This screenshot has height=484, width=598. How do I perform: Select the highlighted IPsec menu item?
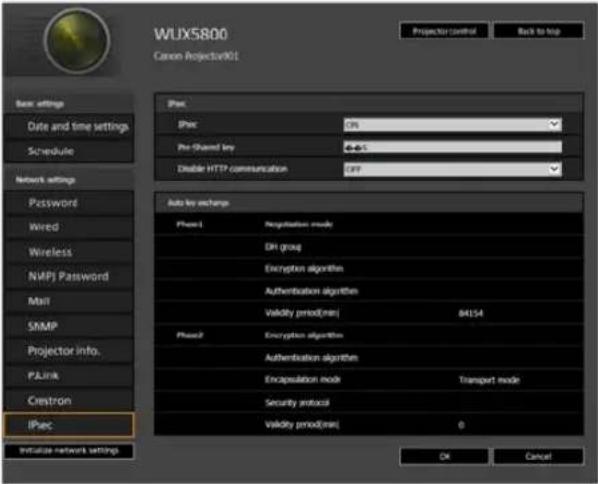pos(69,425)
